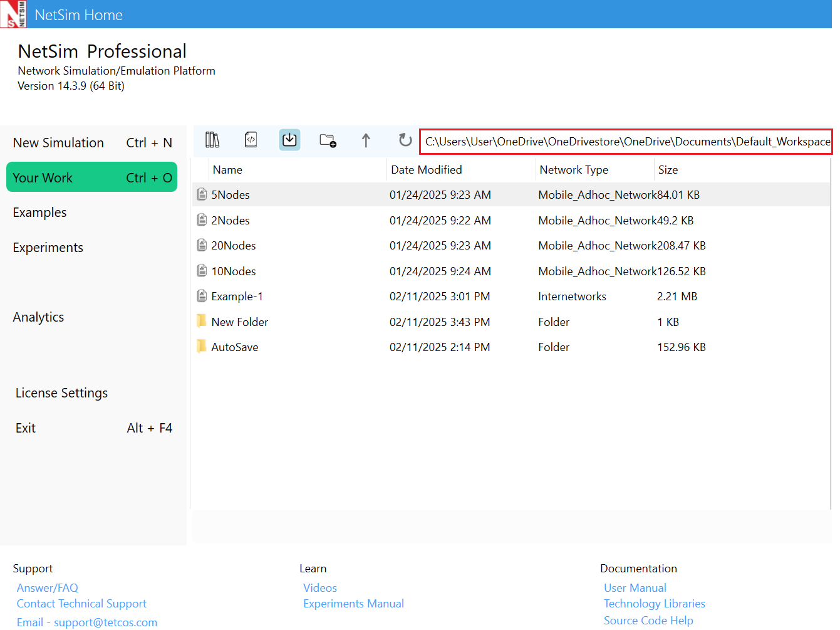840x630 pixels.
Task: Click file icon beside Example-1
Action: point(202,296)
